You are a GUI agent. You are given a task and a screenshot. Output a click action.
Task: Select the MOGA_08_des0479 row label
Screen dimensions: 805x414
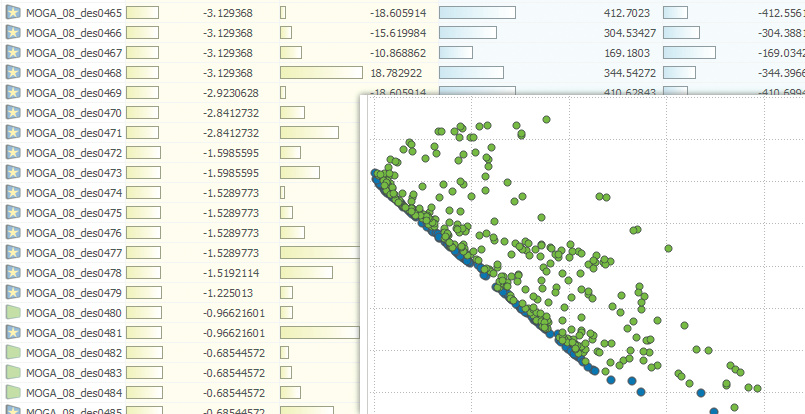pyautogui.click(x=74, y=292)
